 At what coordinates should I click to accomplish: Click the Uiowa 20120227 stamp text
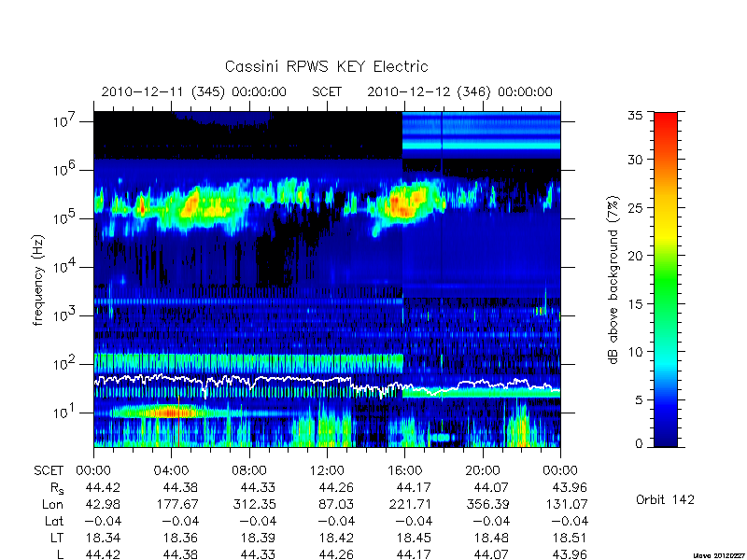pyautogui.click(x=719, y=555)
